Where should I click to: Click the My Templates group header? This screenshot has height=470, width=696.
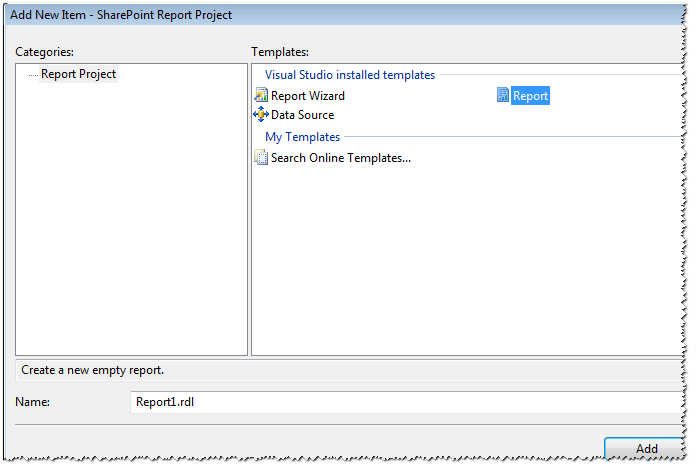point(302,137)
